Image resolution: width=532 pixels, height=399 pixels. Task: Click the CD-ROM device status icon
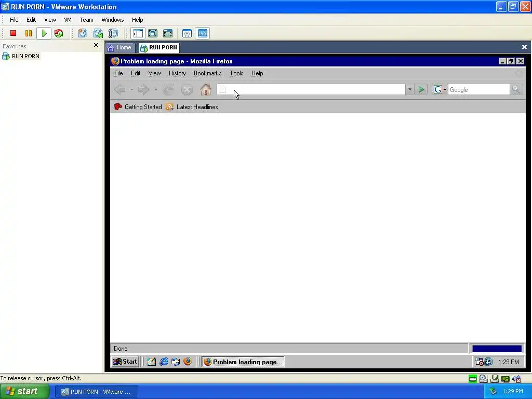[x=484, y=379]
